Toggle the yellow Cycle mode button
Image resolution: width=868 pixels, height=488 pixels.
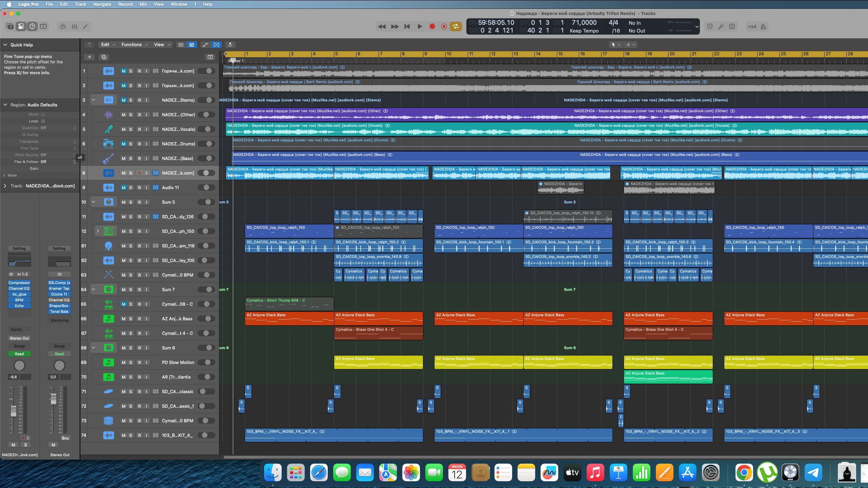pyautogui.click(x=456, y=26)
